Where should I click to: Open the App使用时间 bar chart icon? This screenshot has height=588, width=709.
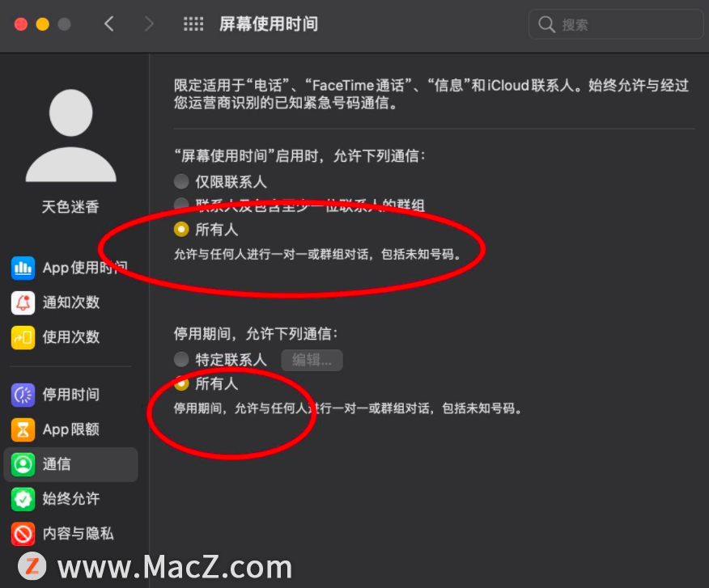tap(23, 268)
